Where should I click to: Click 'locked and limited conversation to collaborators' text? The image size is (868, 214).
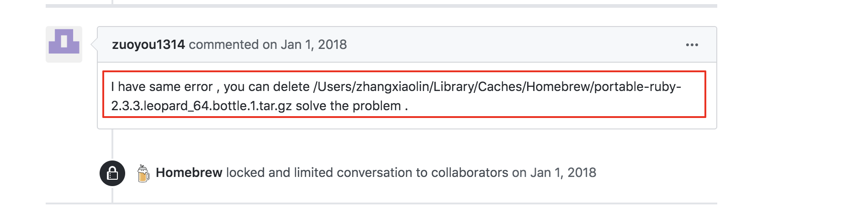367,173
